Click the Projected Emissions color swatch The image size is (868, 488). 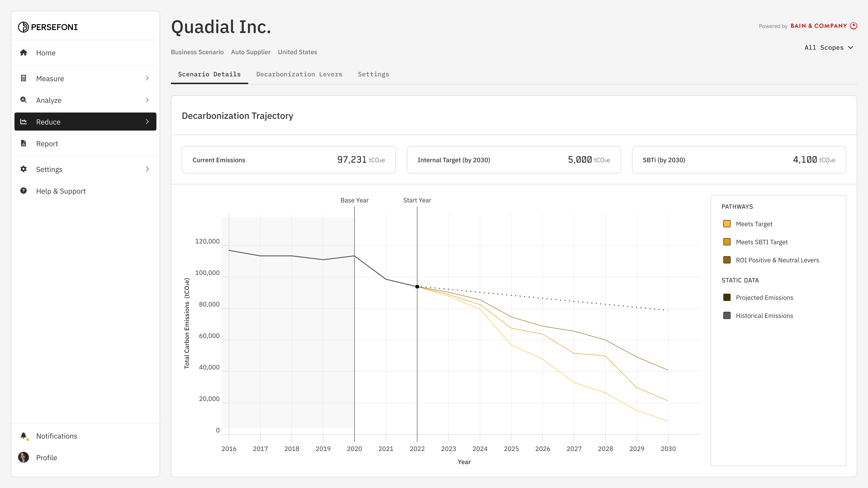727,297
